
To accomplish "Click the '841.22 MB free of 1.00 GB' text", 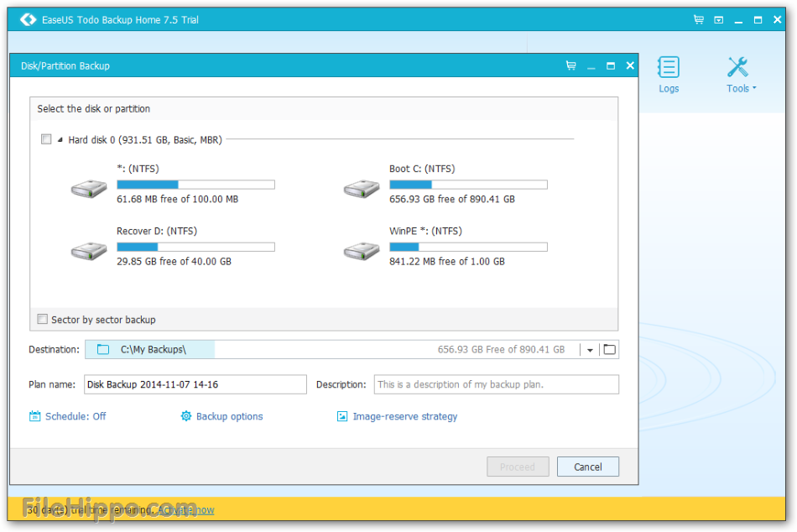I will tap(447, 262).
